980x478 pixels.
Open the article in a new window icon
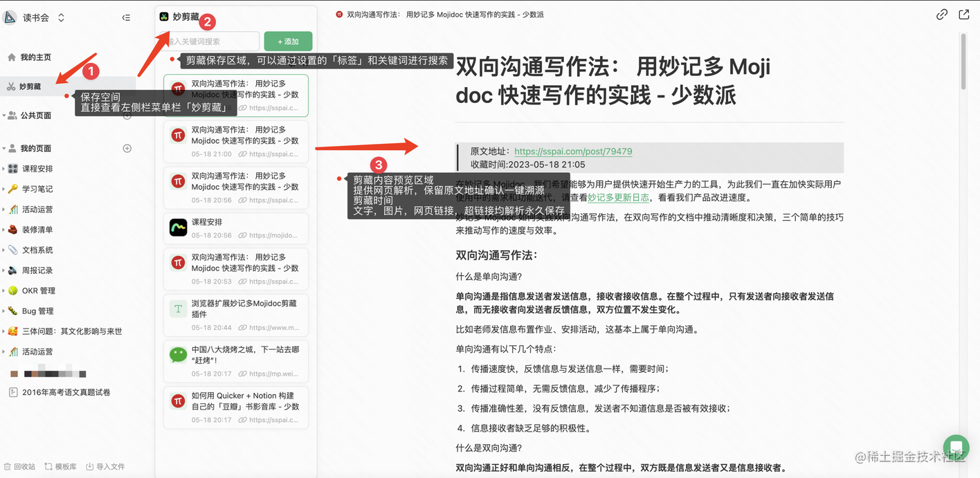click(964, 15)
